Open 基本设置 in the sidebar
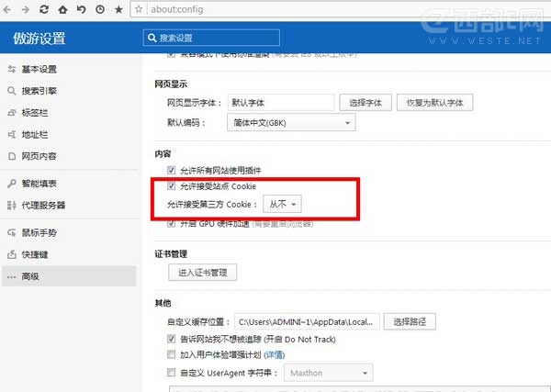 [x=39, y=70]
